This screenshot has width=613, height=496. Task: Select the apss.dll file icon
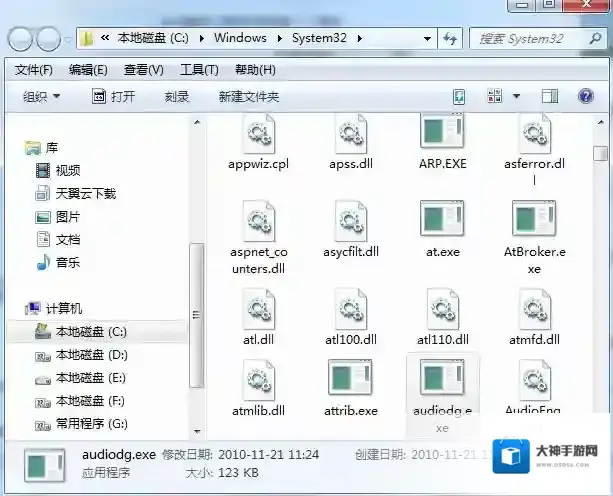pos(351,134)
